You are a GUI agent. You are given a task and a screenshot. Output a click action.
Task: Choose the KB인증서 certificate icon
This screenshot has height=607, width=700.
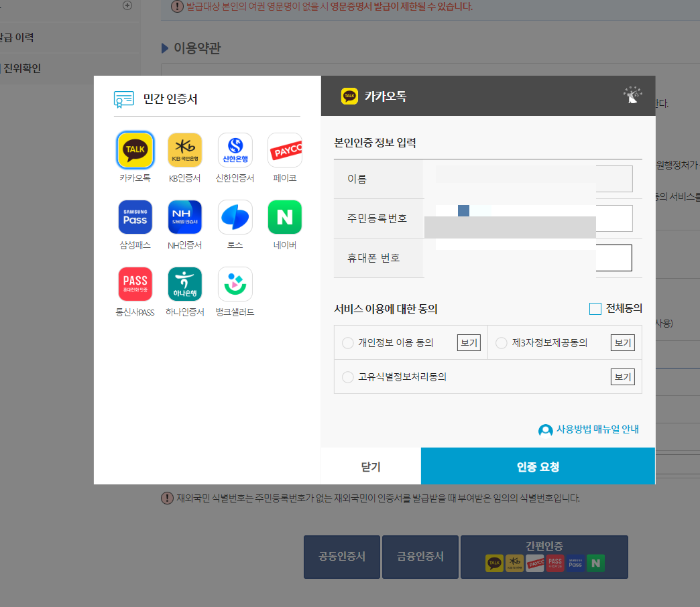[x=185, y=150]
